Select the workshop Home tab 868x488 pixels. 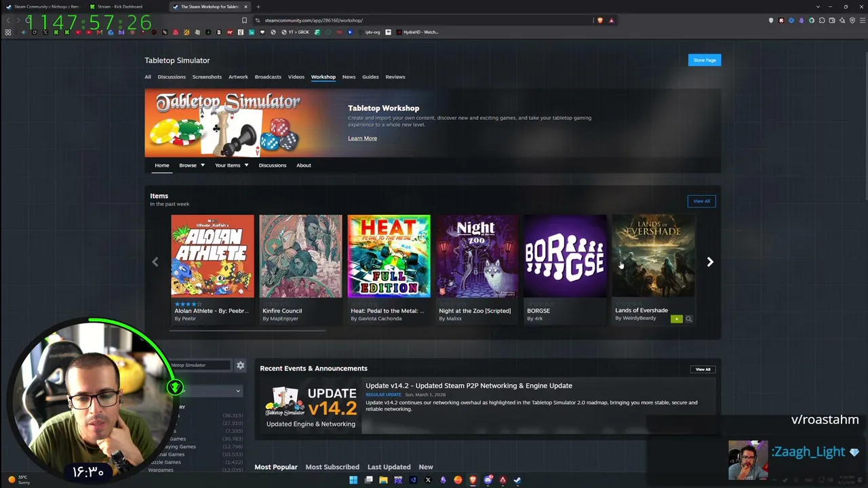pyautogui.click(x=162, y=165)
